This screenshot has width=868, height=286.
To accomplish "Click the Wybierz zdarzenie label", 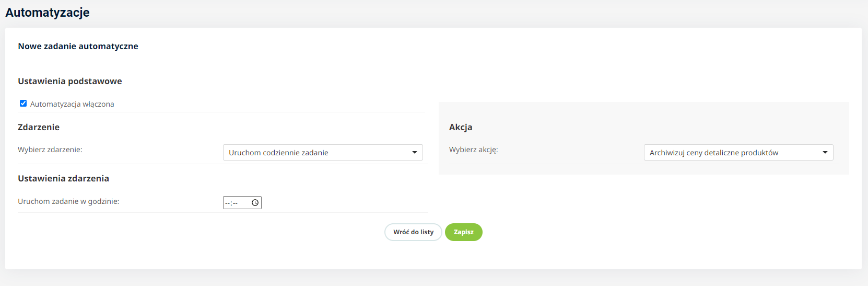I will (50, 150).
